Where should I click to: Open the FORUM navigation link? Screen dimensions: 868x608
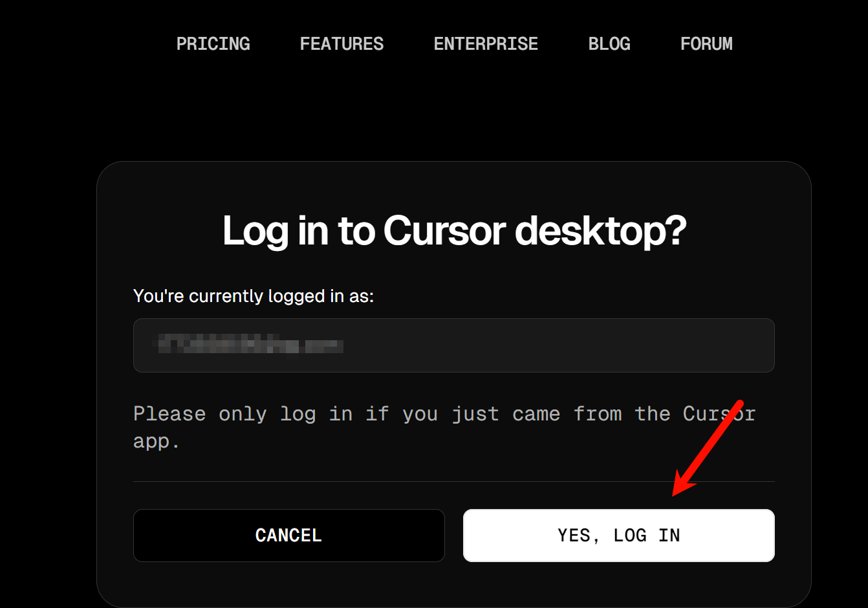706,43
